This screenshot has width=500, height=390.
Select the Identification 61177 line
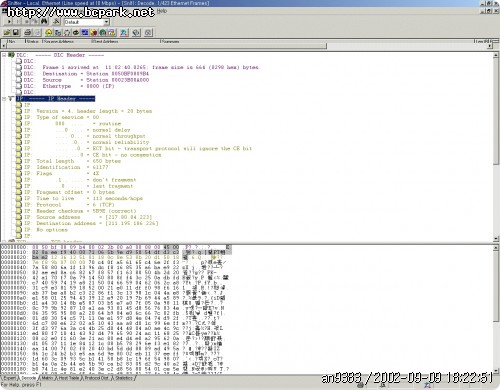tap(66, 167)
